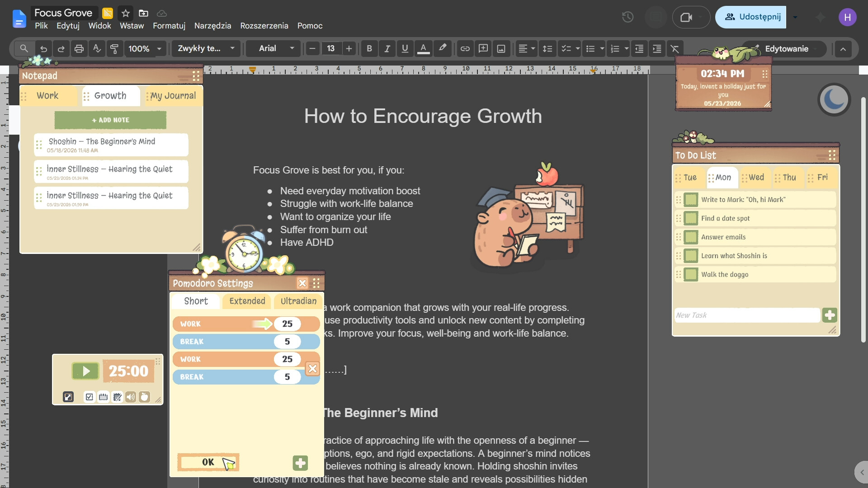Open the notepad pencil icon in the timer widget

118,397
